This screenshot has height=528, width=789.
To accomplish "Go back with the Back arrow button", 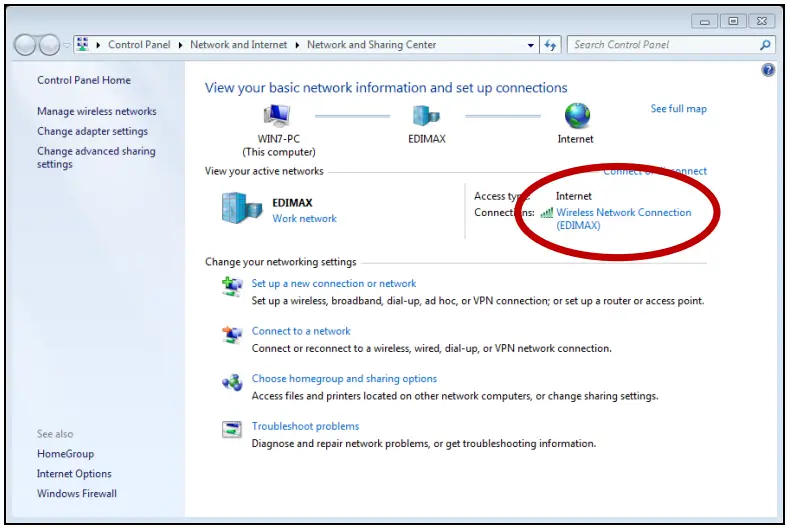I will click(x=25, y=45).
